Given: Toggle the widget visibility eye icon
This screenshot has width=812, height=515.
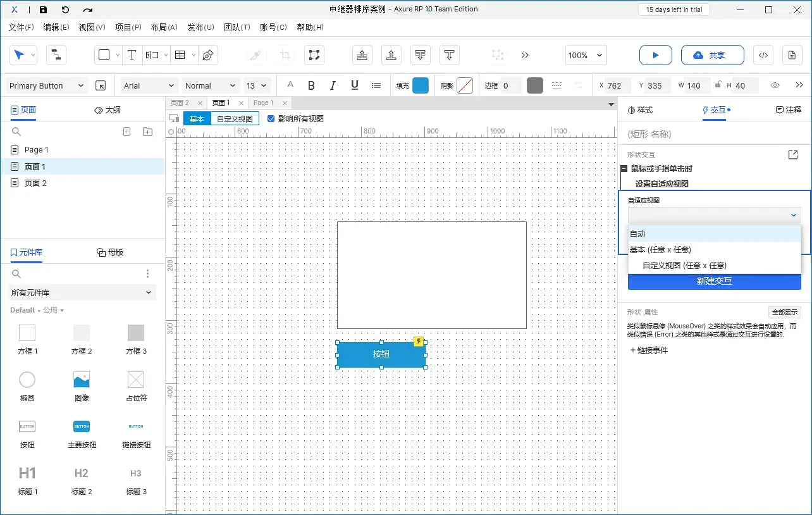Looking at the screenshot, I should pos(775,85).
